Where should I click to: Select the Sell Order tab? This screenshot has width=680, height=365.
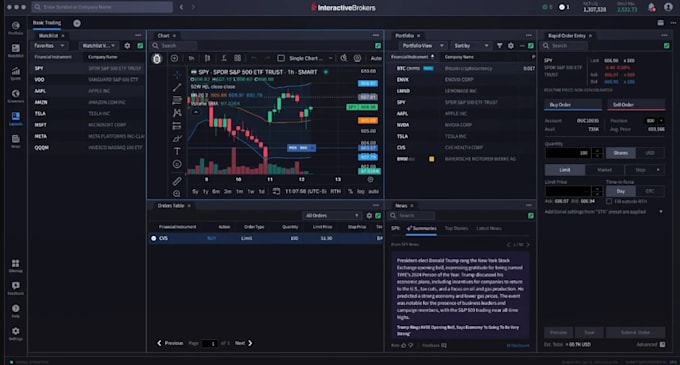click(x=636, y=105)
